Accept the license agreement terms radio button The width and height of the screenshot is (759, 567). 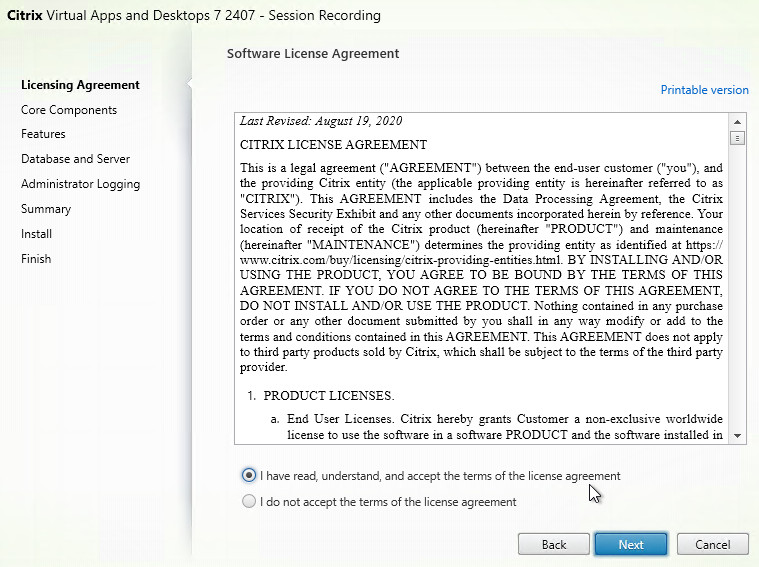point(249,476)
